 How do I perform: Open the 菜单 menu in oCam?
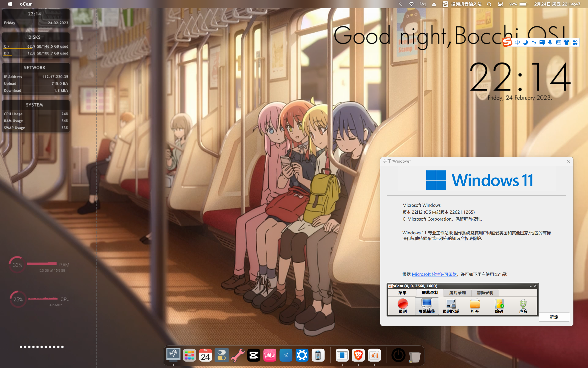[402, 293]
